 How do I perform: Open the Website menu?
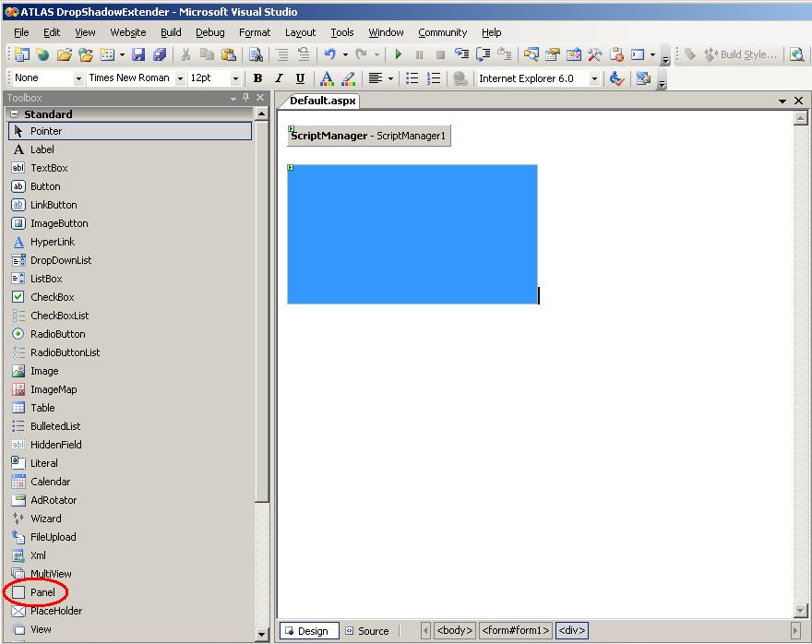tap(128, 32)
